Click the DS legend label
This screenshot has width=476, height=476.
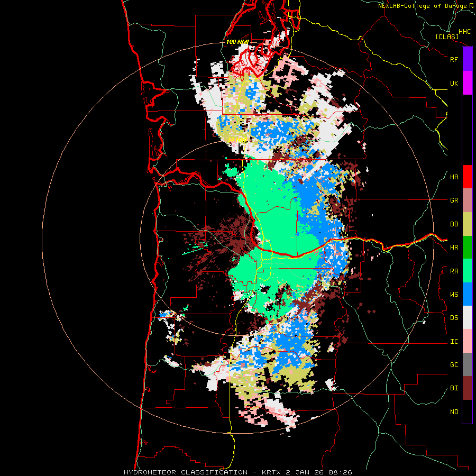[454, 318]
